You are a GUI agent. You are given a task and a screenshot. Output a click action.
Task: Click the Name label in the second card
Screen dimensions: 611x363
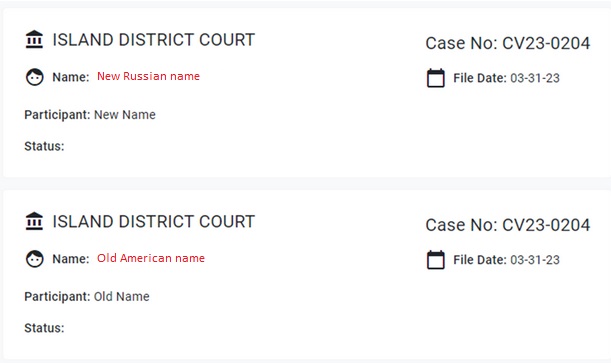(71, 259)
